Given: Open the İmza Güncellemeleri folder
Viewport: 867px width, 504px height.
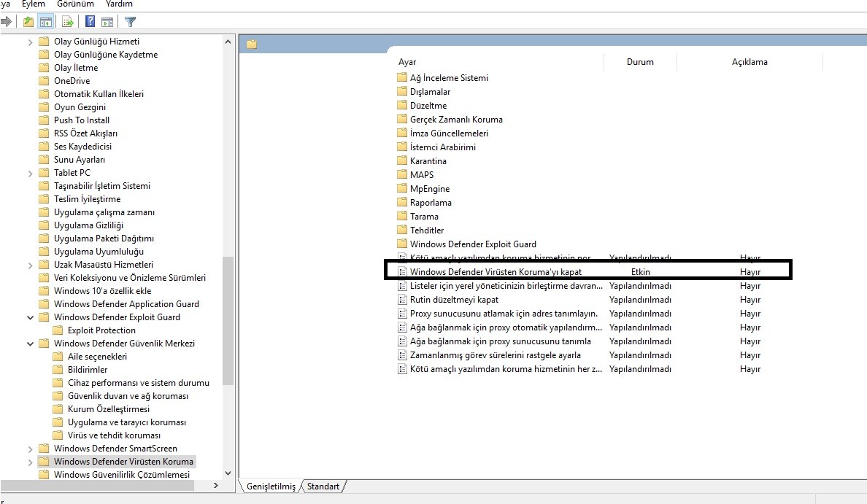Looking at the screenshot, I should click(449, 133).
